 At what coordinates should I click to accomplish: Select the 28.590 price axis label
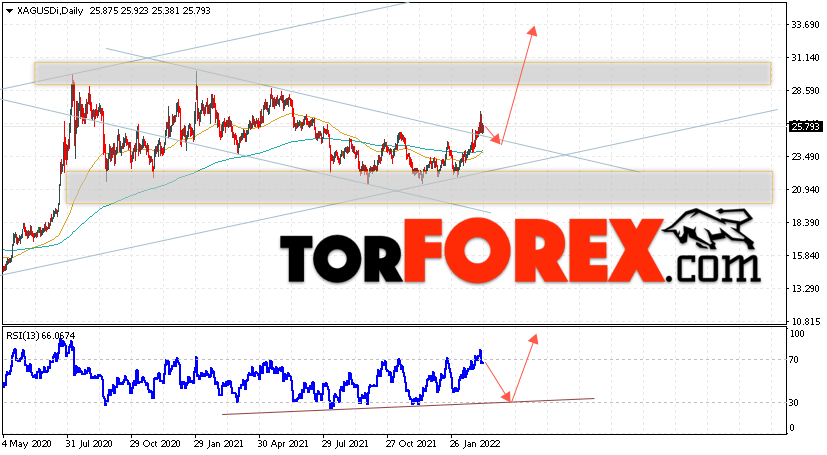click(x=805, y=91)
